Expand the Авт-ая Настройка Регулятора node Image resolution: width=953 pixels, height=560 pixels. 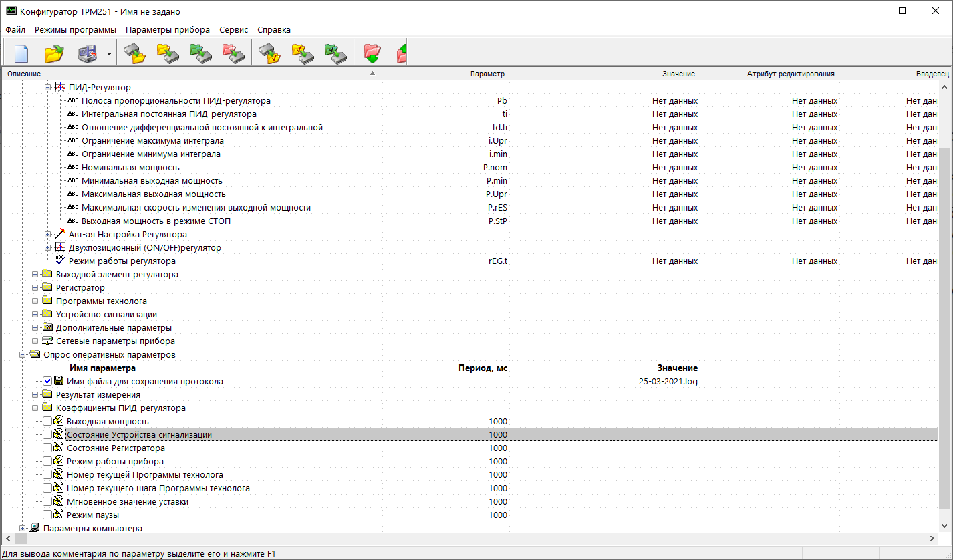coord(47,235)
